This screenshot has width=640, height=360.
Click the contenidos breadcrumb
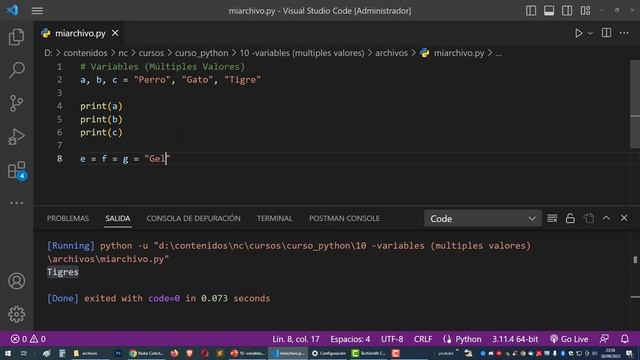coord(85,53)
